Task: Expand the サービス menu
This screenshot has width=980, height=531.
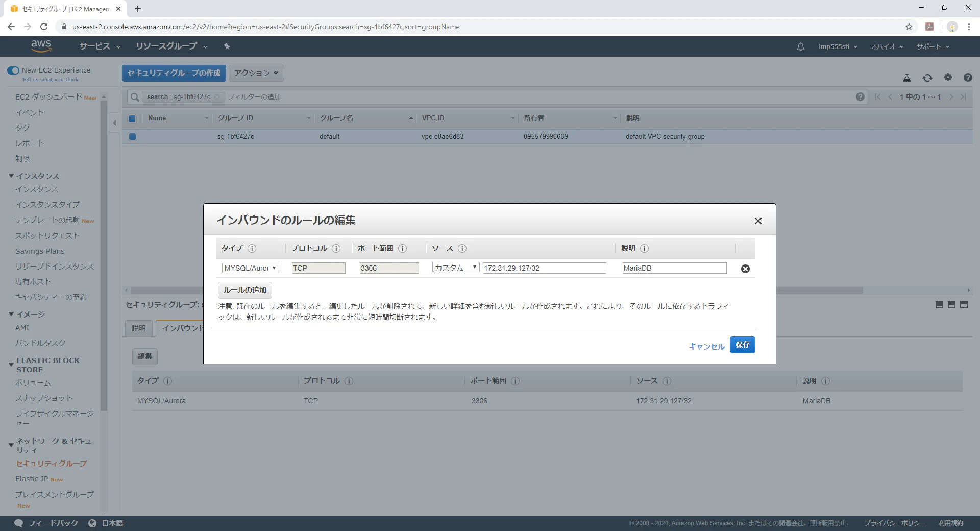Action: (x=100, y=46)
